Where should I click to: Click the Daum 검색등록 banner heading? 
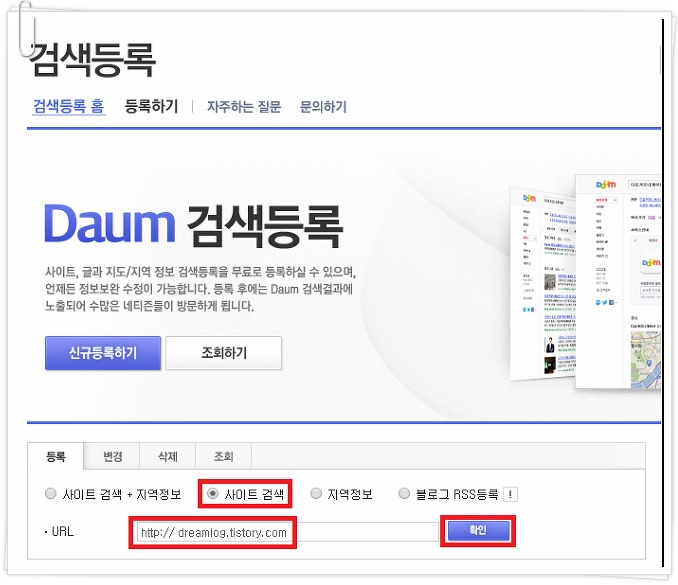click(194, 226)
